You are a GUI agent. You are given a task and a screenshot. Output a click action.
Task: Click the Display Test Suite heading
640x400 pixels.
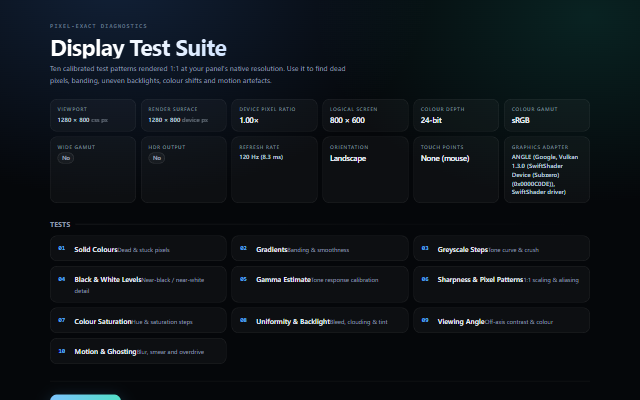[x=138, y=48]
